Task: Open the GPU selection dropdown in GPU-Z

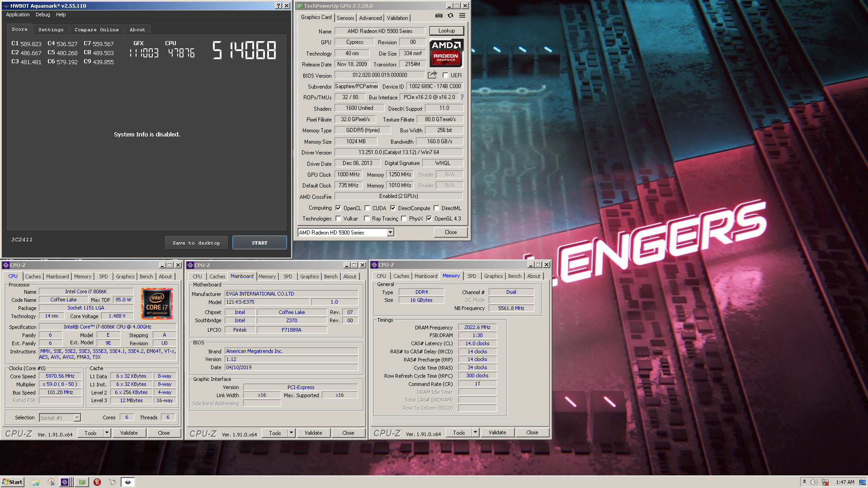Action: click(x=390, y=232)
